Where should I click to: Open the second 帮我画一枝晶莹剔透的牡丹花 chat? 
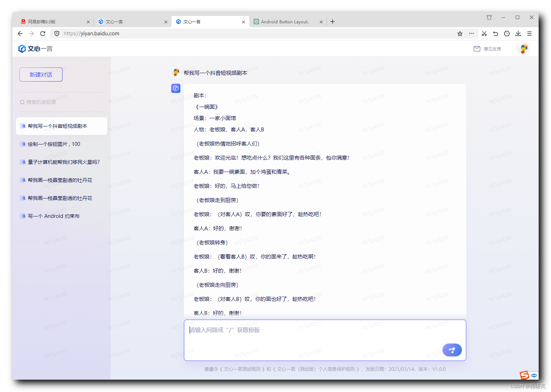coord(61,198)
